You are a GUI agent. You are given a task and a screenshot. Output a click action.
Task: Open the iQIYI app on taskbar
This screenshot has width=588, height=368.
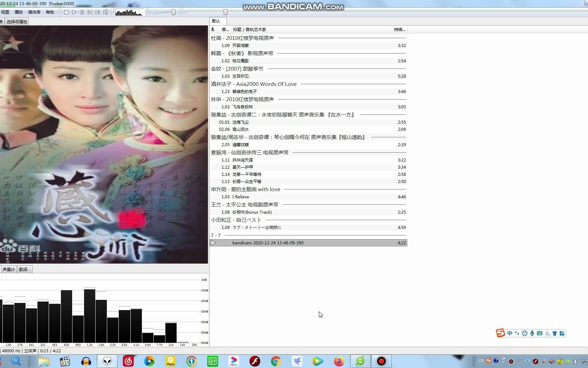(213, 361)
